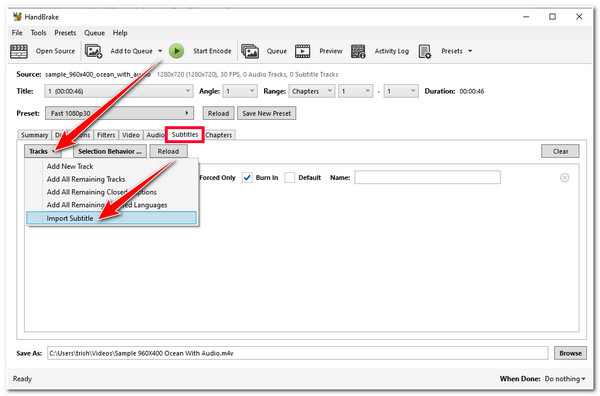The height and width of the screenshot is (396, 600).
Task: Remove subtitle track with the circled X
Action: [564, 178]
